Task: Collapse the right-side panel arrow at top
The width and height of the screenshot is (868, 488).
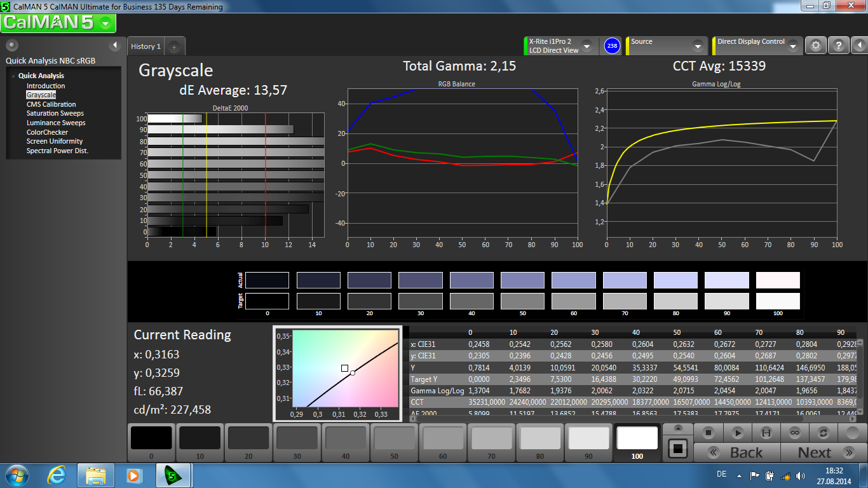Action: tap(859, 46)
